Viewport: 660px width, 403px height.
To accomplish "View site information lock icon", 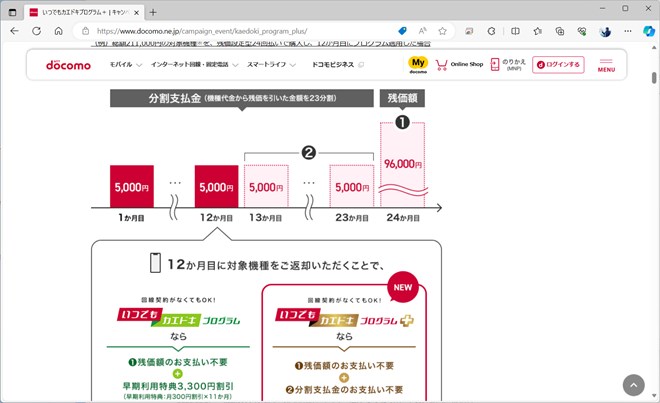I will pyautogui.click(x=85, y=31).
